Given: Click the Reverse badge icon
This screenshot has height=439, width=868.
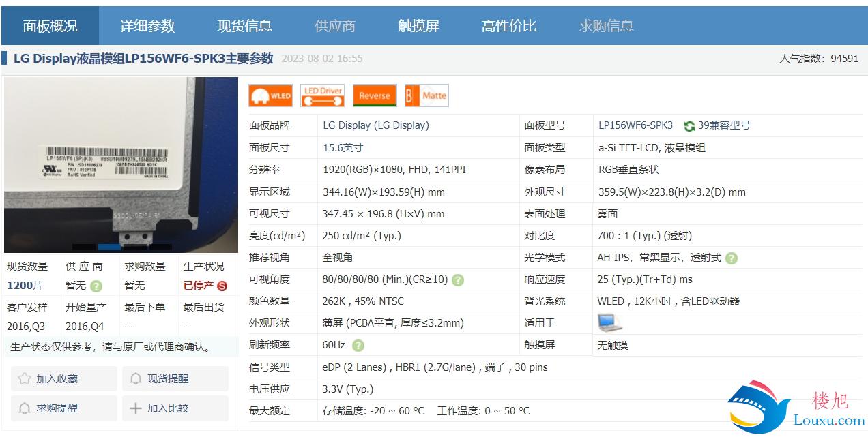Looking at the screenshot, I should point(375,96).
